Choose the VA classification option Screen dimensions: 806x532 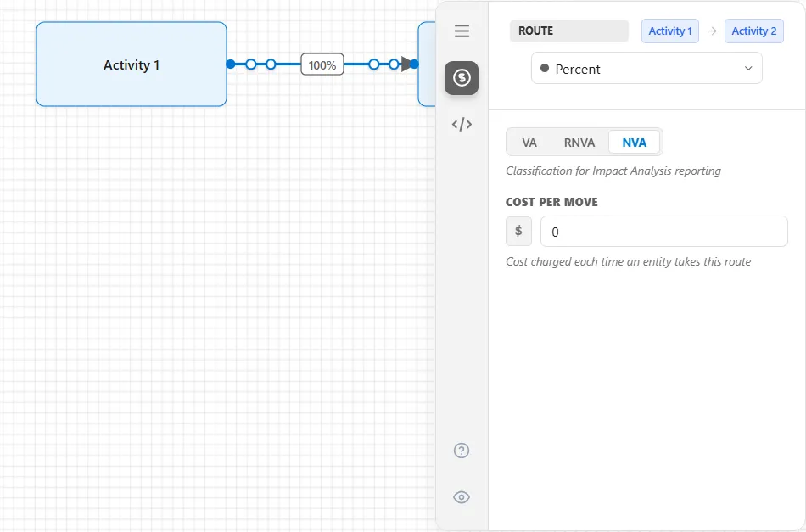[529, 143]
